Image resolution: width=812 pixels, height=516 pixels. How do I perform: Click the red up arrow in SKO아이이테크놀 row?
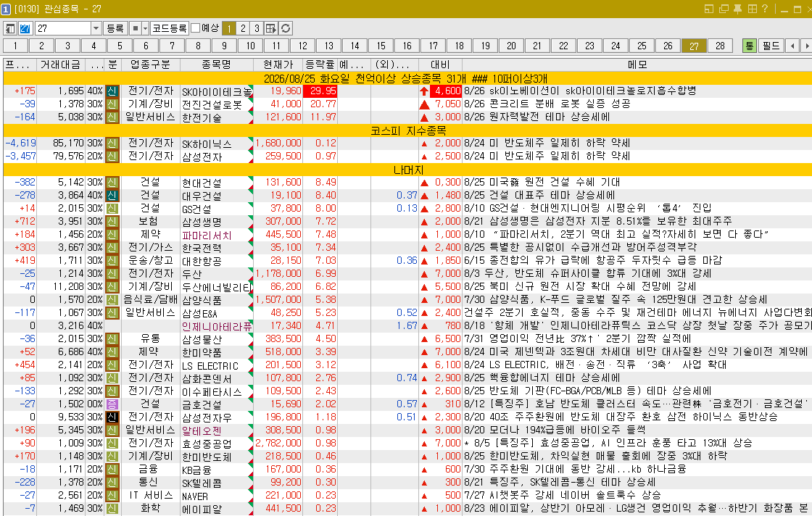(x=425, y=91)
